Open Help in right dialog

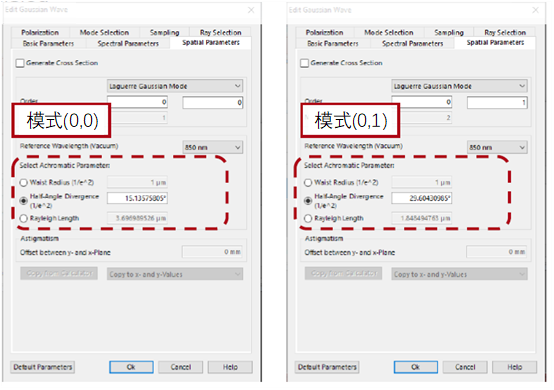click(514, 367)
